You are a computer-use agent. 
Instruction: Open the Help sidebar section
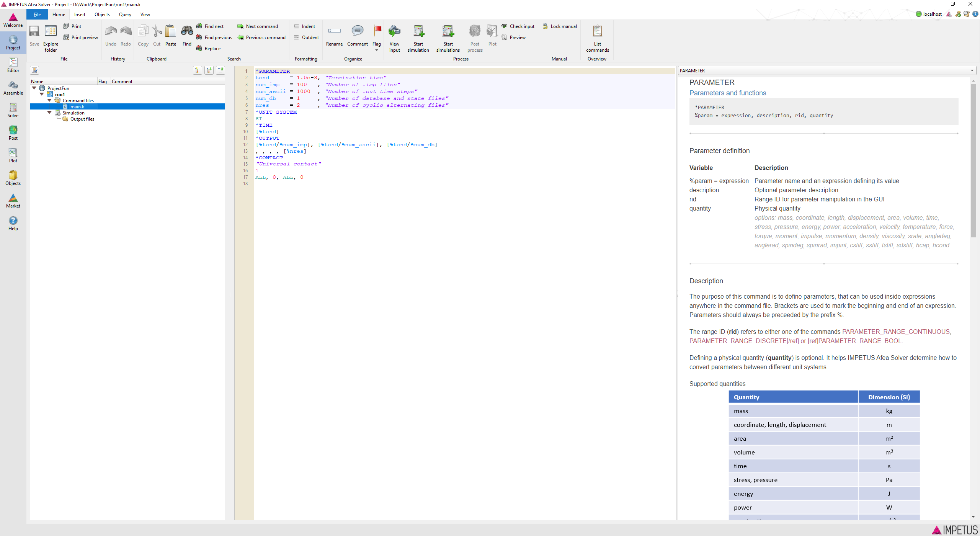click(13, 223)
